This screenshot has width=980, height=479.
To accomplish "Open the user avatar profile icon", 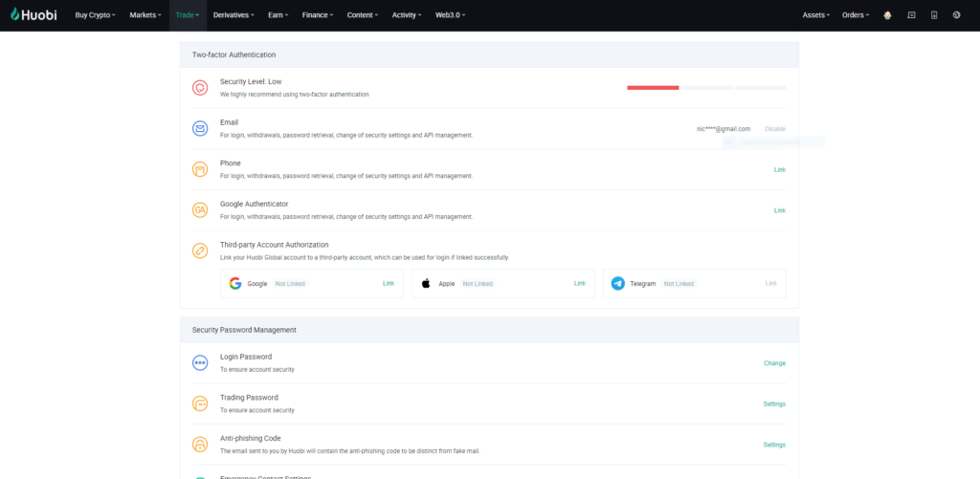I will coord(887,15).
